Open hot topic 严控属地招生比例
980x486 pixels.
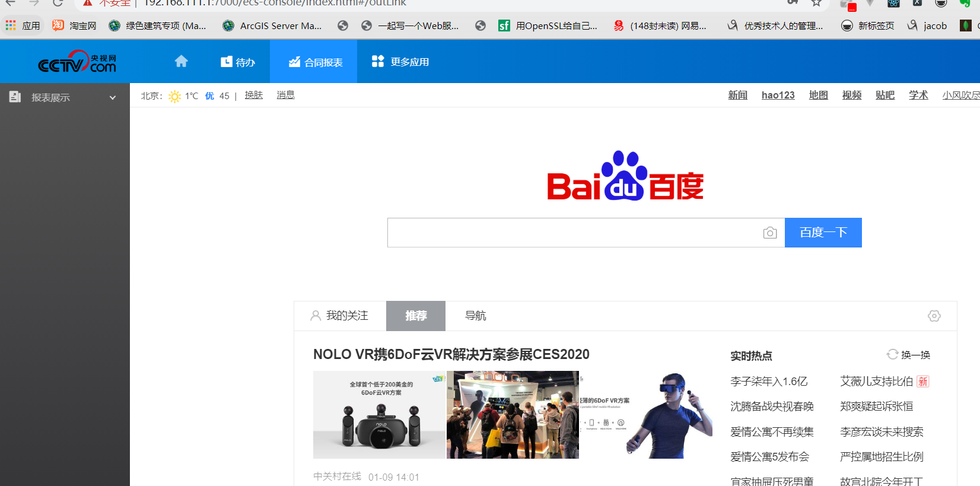click(x=882, y=457)
